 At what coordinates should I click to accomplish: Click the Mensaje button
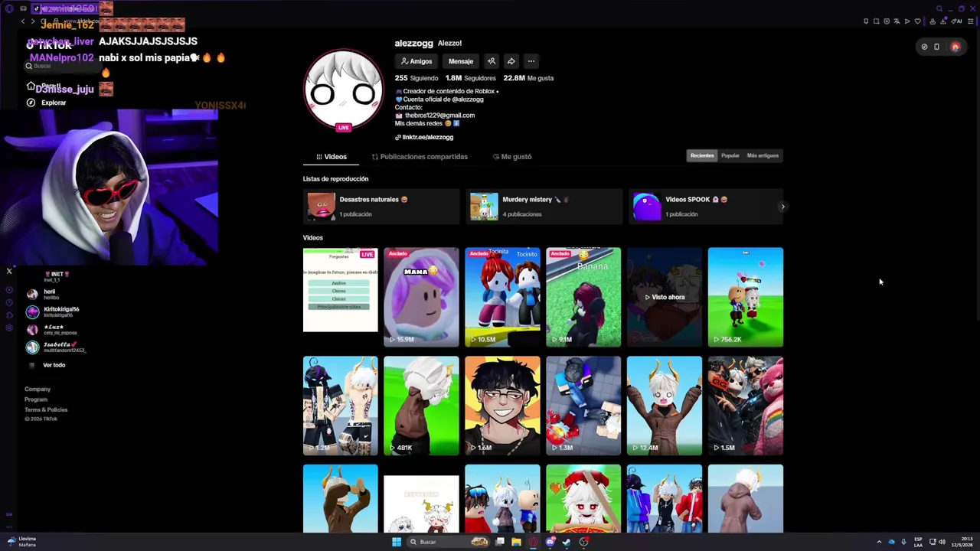[x=461, y=61]
